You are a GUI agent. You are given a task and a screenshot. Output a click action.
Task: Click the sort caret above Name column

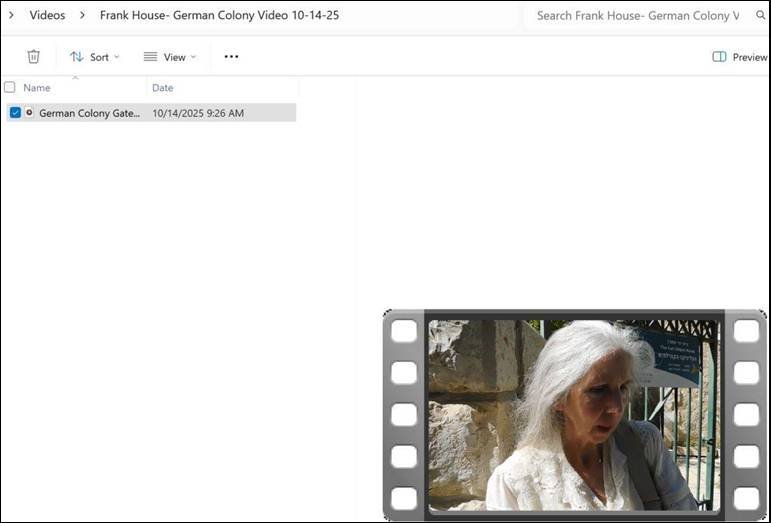point(75,78)
